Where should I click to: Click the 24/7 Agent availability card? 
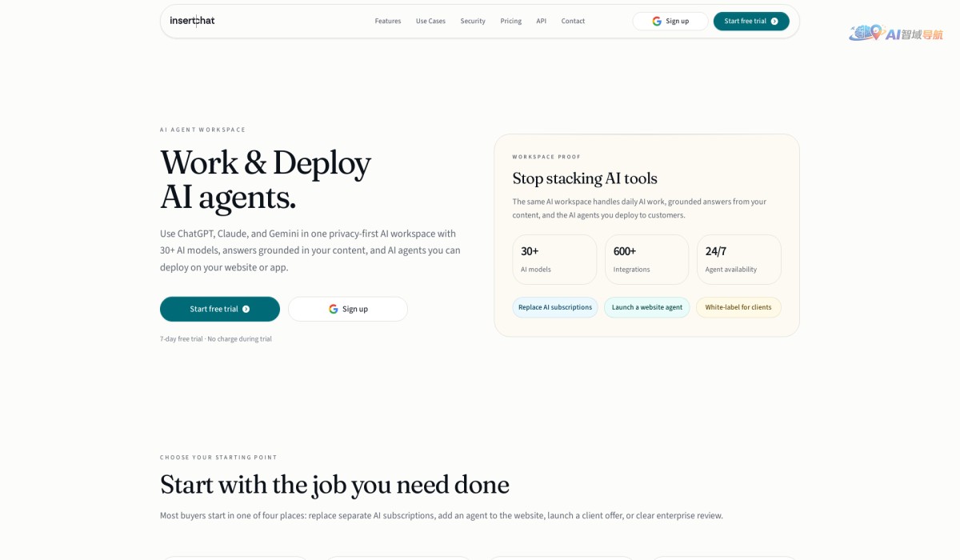[738, 259]
